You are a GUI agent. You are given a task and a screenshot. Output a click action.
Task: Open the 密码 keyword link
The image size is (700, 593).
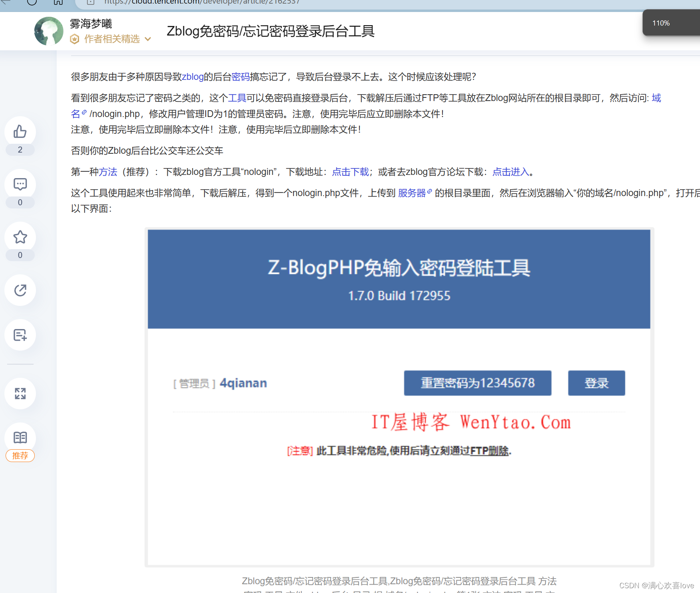click(x=241, y=77)
